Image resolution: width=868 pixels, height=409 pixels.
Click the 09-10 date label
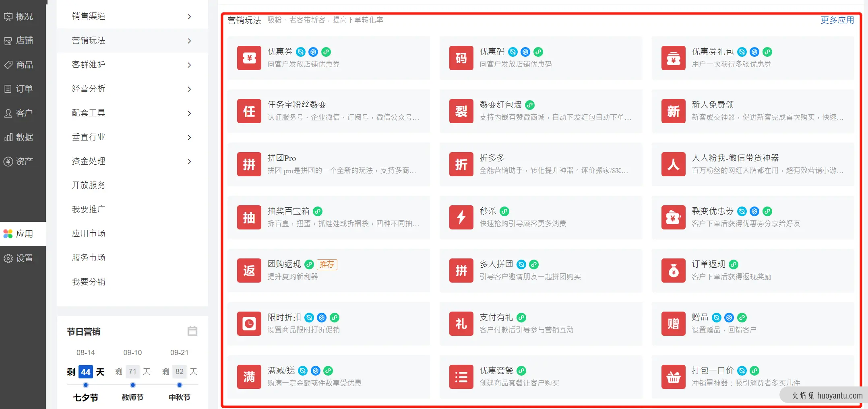(x=132, y=352)
